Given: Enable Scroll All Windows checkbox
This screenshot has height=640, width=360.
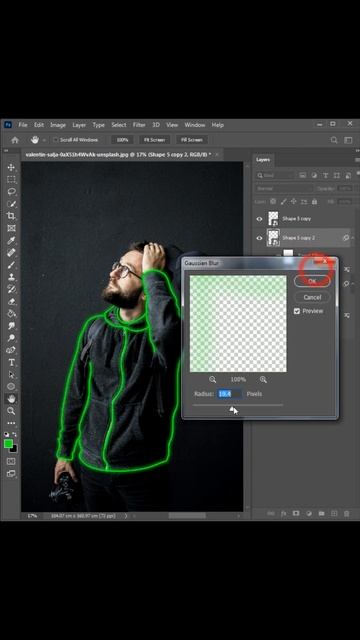Looking at the screenshot, I should (56, 140).
